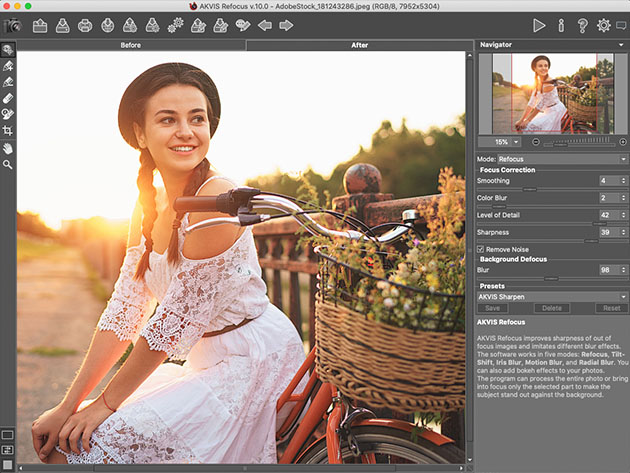The width and height of the screenshot is (630, 473).
Task: Open Help via question mark icon
Action: pos(581,25)
